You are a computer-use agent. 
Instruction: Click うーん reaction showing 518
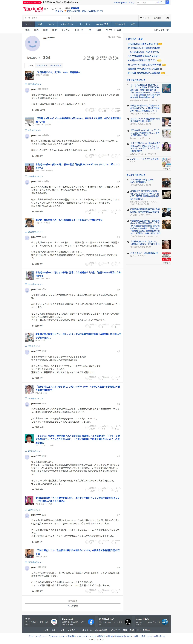115,427
